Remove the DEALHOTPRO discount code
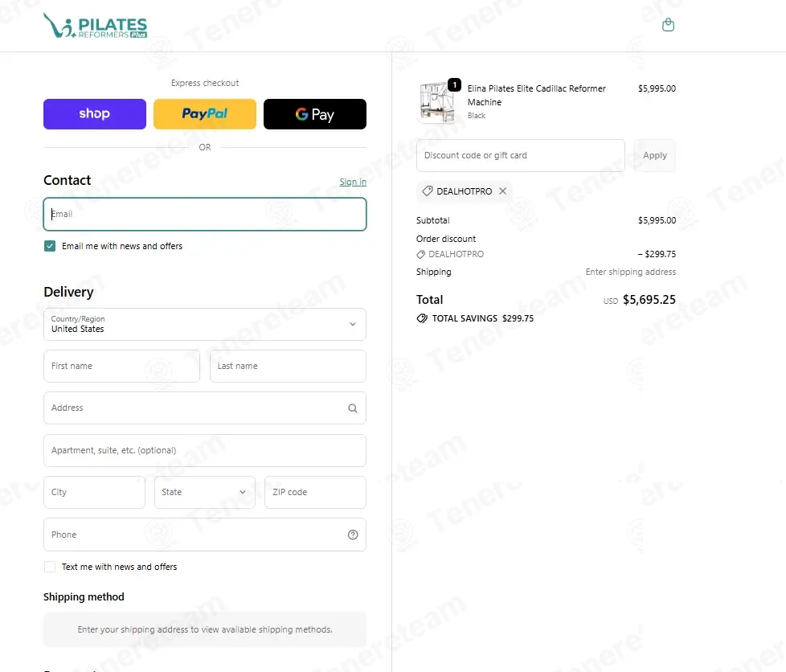 [x=503, y=191]
